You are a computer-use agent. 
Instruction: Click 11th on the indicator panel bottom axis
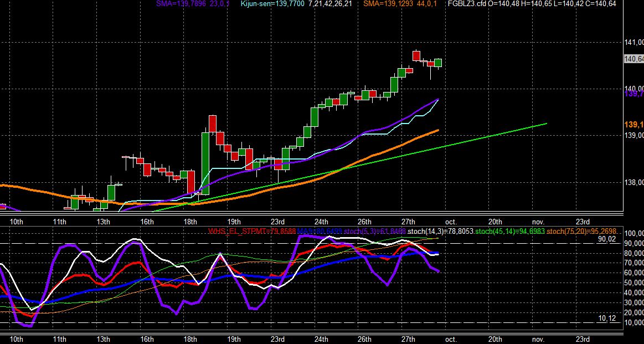tap(60, 340)
